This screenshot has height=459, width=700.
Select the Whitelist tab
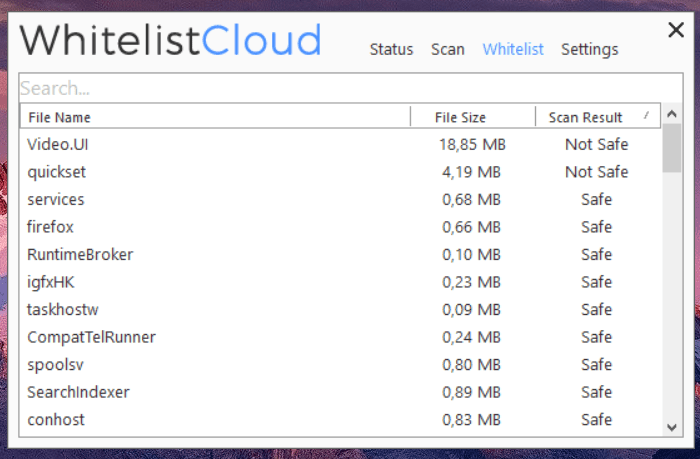tap(513, 49)
